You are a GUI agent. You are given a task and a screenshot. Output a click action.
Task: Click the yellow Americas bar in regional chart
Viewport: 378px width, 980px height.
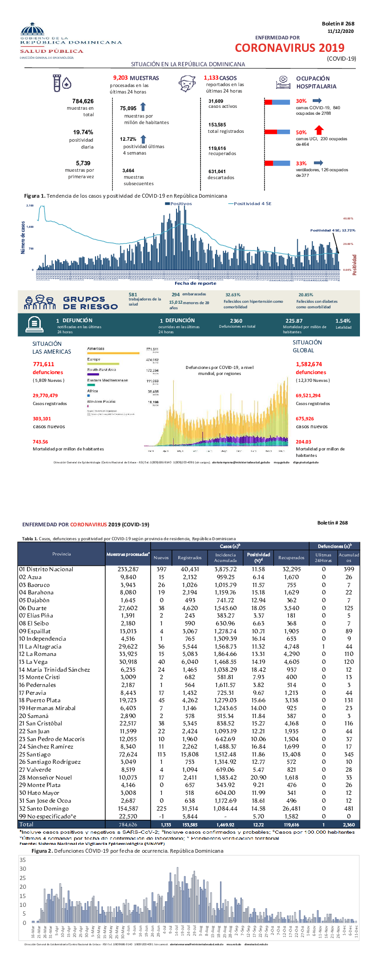(x=113, y=353)
